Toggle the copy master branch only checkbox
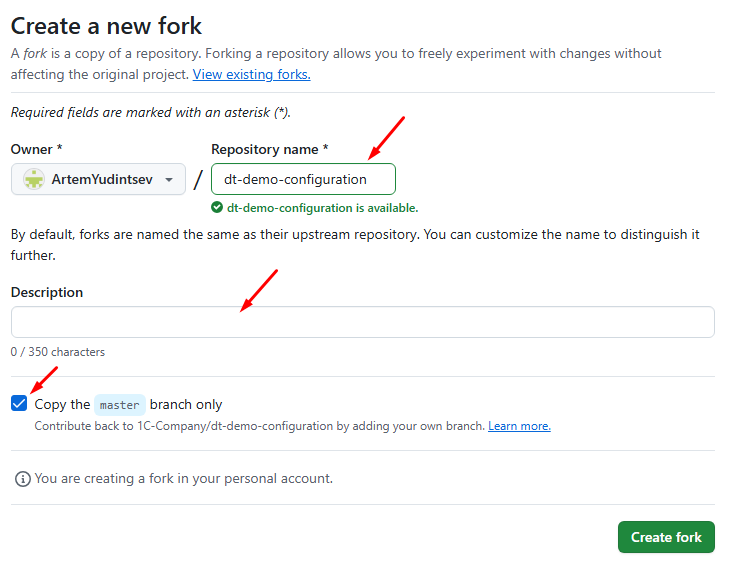This screenshot has height=568, width=731. click(x=19, y=404)
